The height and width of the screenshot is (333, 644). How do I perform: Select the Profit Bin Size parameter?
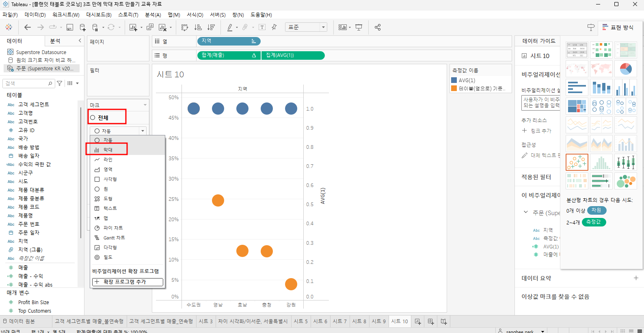(34, 302)
